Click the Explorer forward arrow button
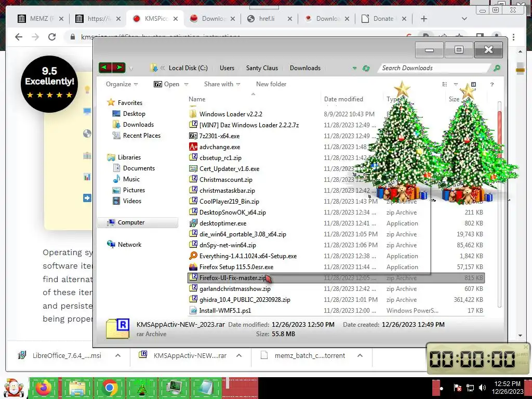The height and width of the screenshot is (399, 532). coord(119,68)
